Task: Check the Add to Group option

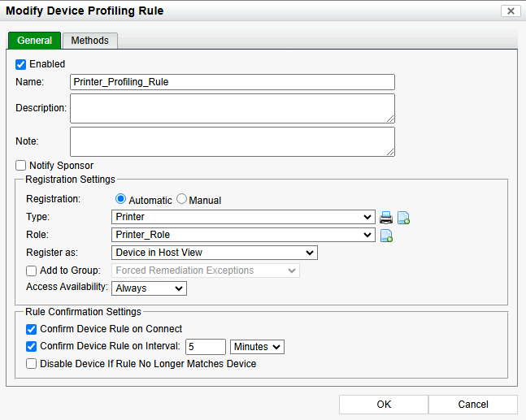Action: tap(32, 271)
